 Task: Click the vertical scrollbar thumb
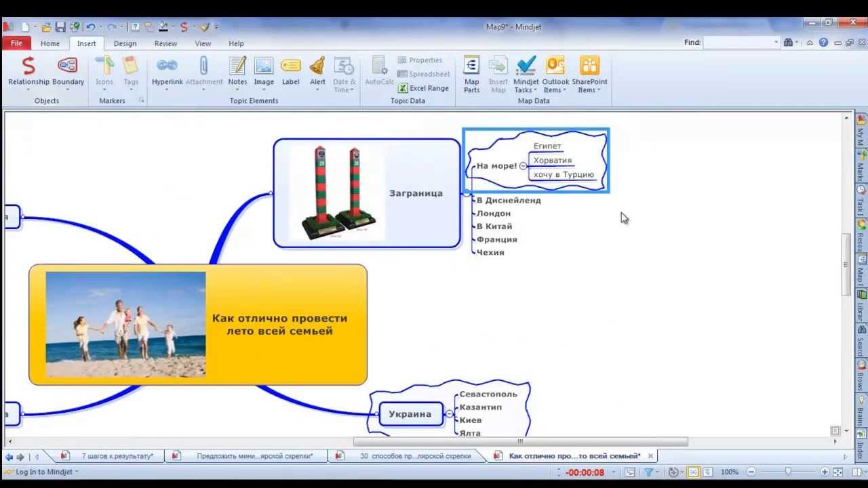846,264
